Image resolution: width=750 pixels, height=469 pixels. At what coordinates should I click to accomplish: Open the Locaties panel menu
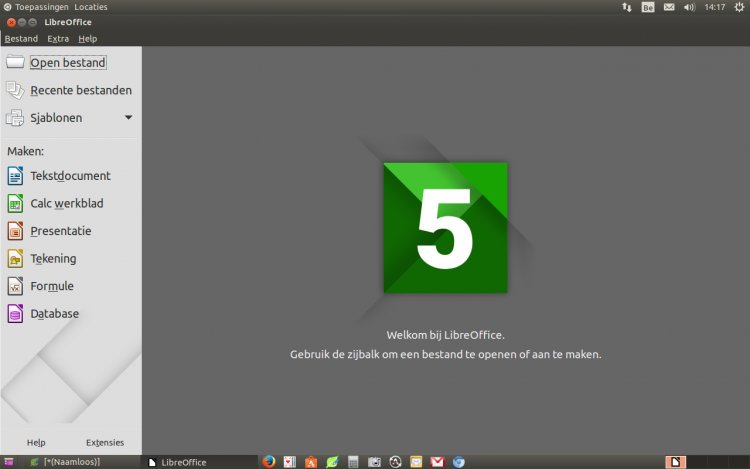[91, 6]
